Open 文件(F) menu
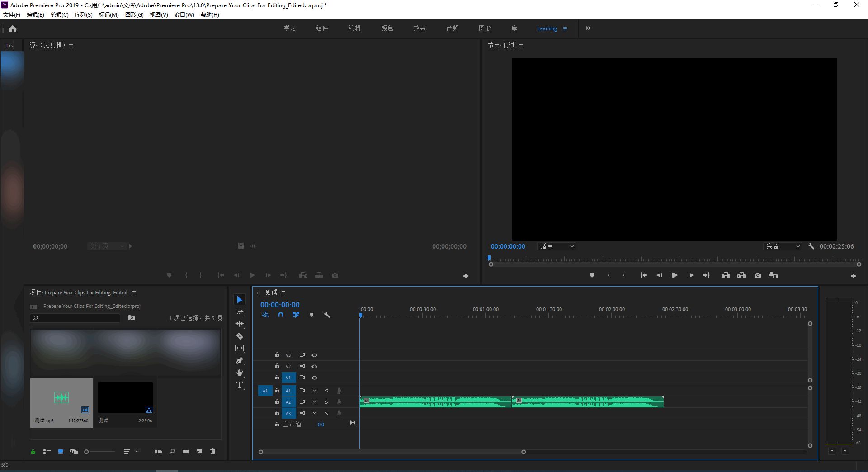 pyautogui.click(x=12, y=15)
